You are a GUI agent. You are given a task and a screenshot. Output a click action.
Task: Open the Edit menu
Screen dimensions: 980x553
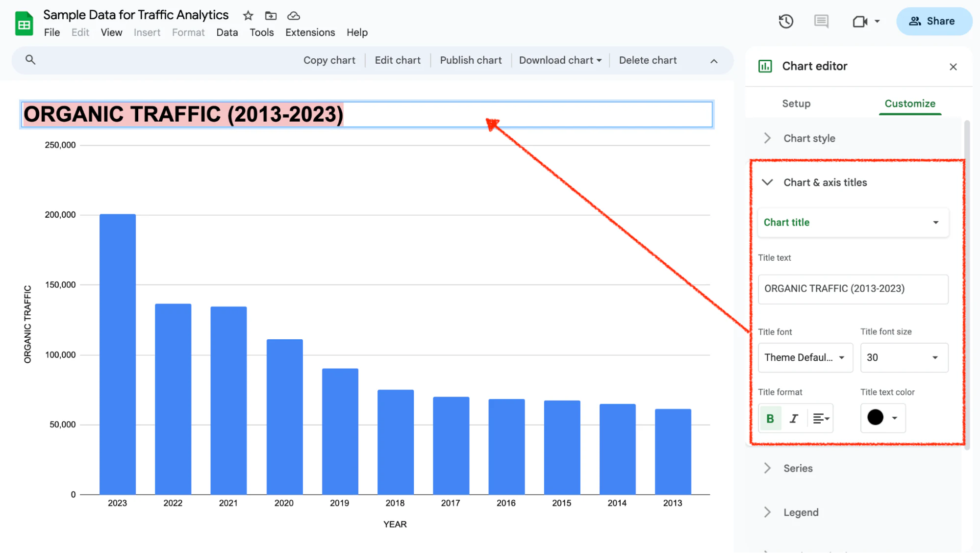click(80, 32)
